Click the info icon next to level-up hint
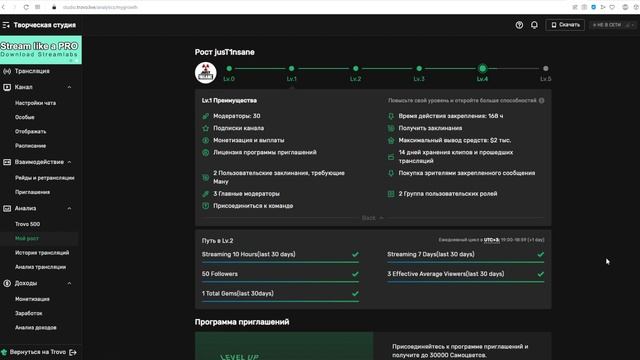Image resolution: width=640 pixels, height=360 pixels. (x=542, y=100)
